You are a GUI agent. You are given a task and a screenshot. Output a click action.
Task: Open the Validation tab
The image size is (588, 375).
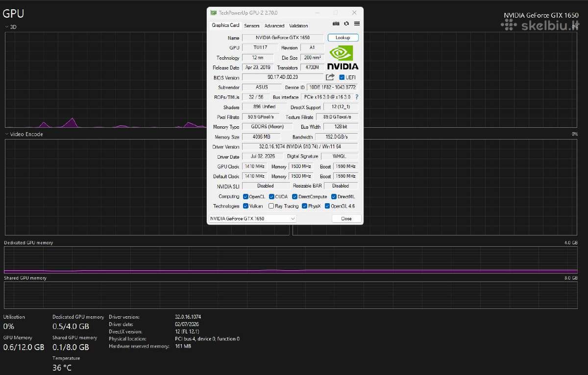tap(299, 26)
